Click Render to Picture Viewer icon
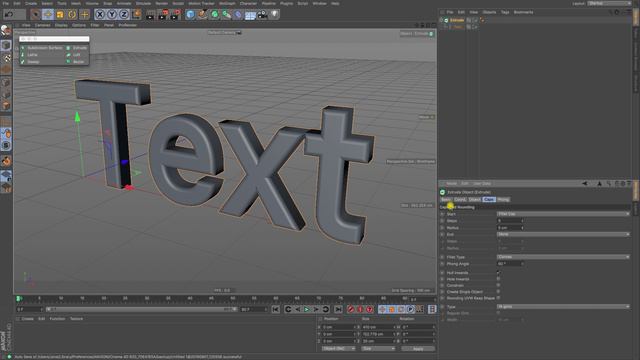The width and height of the screenshot is (640, 360). click(x=163, y=15)
